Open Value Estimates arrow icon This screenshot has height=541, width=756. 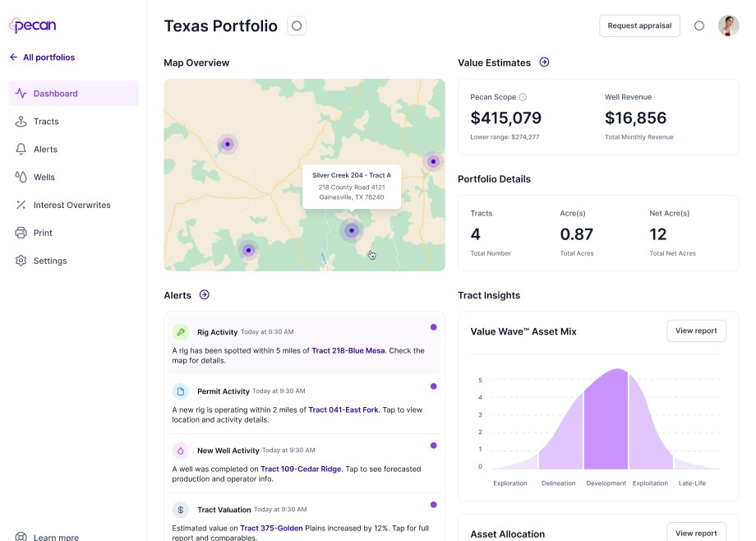(544, 62)
